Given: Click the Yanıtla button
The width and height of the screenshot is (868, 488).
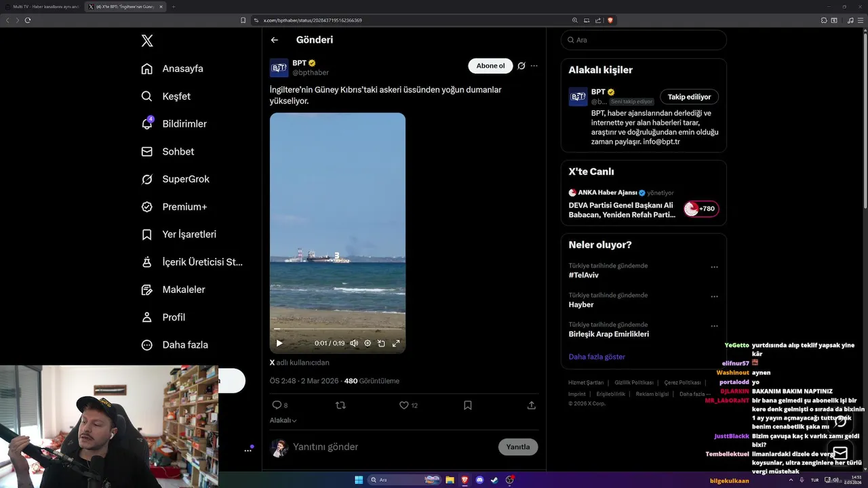Looking at the screenshot, I should click(x=518, y=447).
